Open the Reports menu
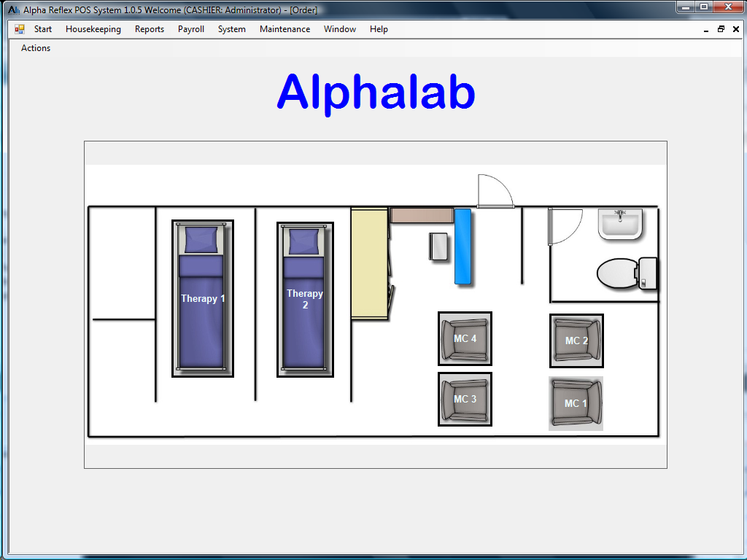Image resolution: width=747 pixels, height=560 pixels. click(x=150, y=29)
